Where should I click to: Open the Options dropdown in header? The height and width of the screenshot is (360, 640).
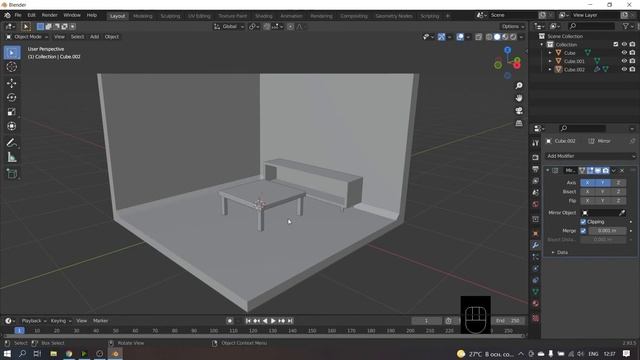tap(513, 27)
